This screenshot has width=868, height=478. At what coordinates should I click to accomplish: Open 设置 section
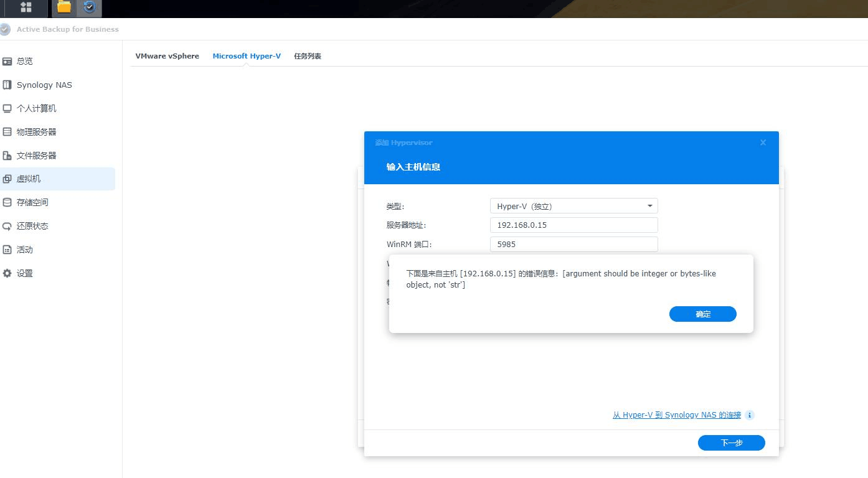[x=57, y=273]
